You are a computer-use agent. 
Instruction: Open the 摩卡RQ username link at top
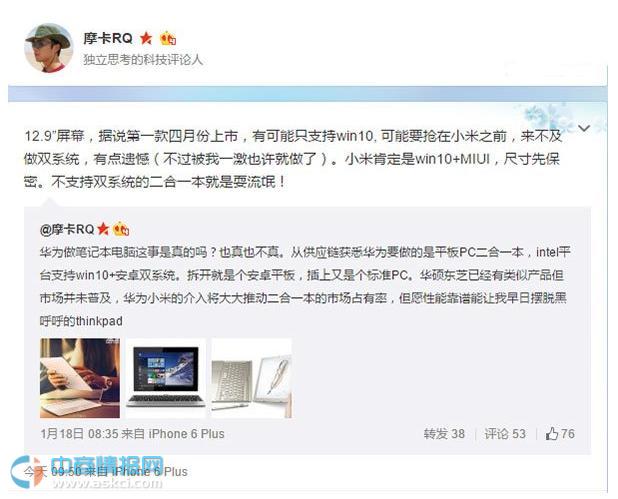(108, 38)
